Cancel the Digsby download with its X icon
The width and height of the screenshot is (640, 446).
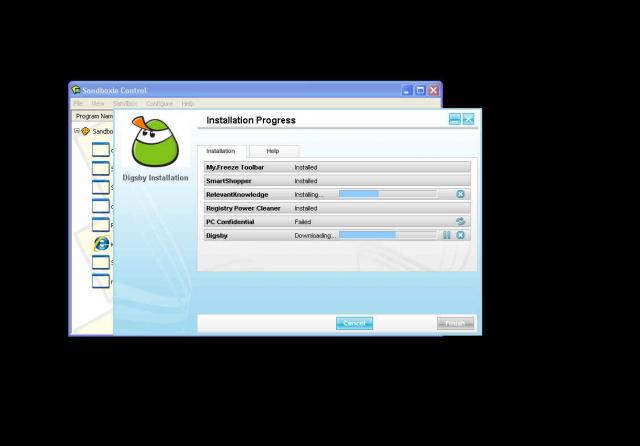click(460, 235)
